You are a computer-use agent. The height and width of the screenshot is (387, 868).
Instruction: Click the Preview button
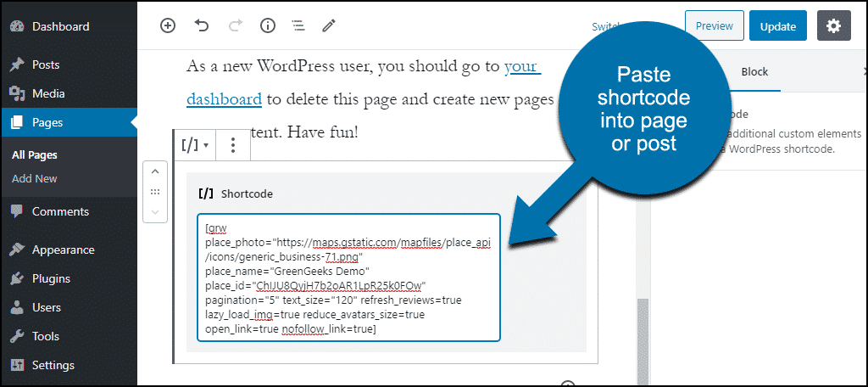tap(714, 25)
